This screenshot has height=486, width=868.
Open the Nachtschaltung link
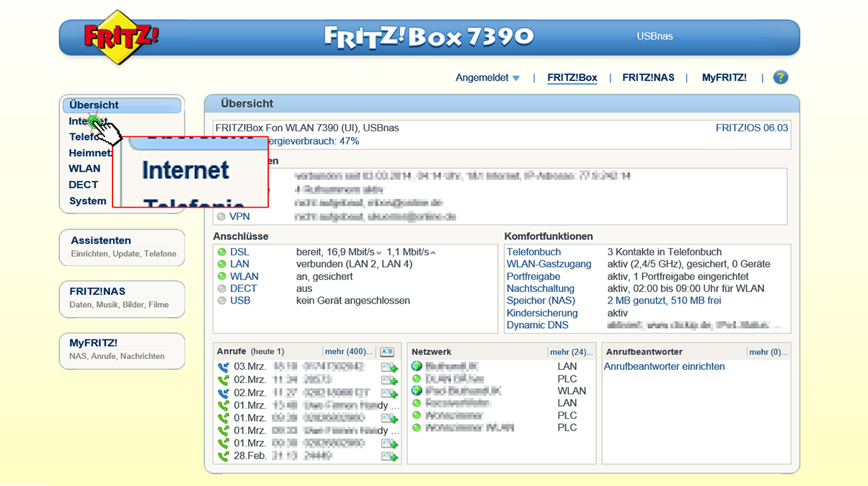click(541, 288)
